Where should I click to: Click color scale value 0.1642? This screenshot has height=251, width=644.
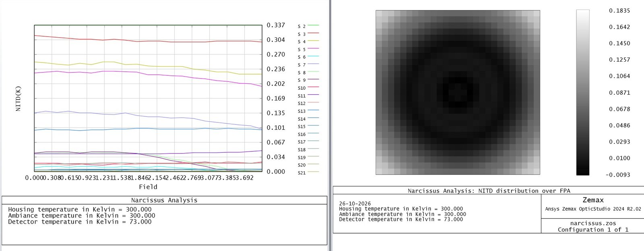(x=619, y=27)
